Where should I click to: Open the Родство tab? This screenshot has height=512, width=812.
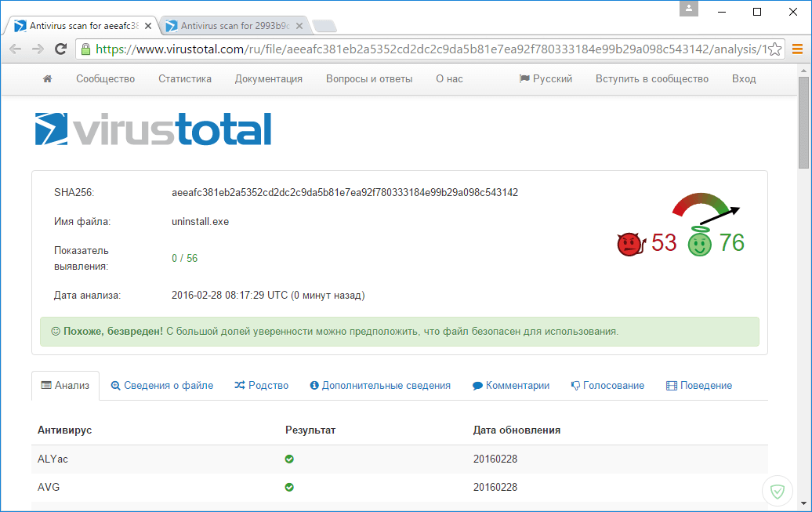pos(262,386)
